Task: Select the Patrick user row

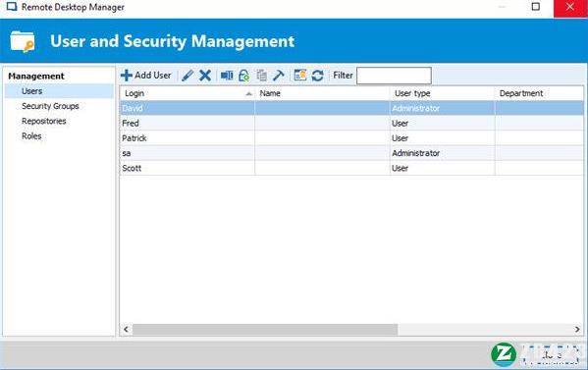Action: [x=351, y=138]
